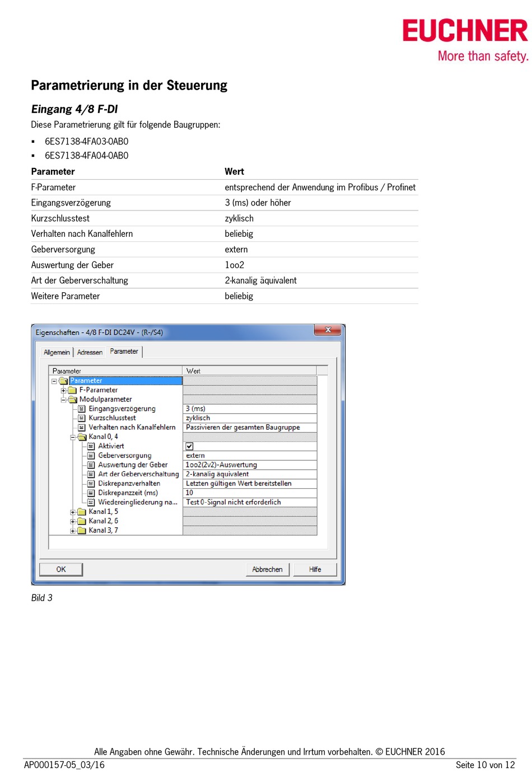
Task: Click the Auswertung der Geber parameter icon
Action: click(x=91, y=465)
